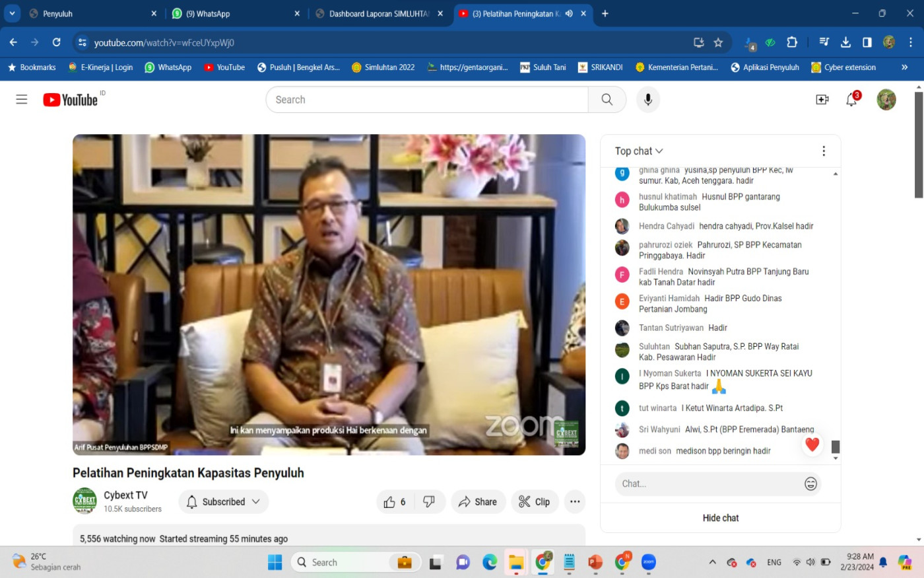Expand the Top chat dropdown
924x578 pixels.
(x=639, y=151)
